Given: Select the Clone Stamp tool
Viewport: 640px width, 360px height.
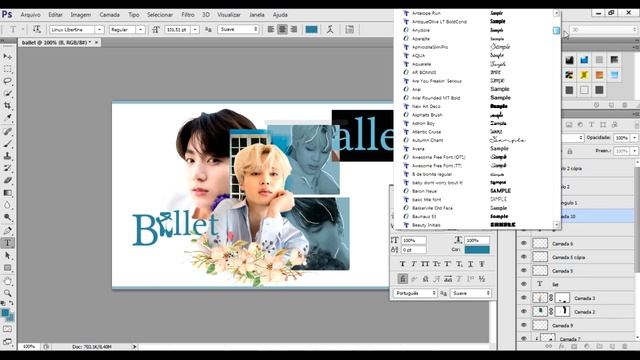Looking at the screenshot, I should [7, 156].
